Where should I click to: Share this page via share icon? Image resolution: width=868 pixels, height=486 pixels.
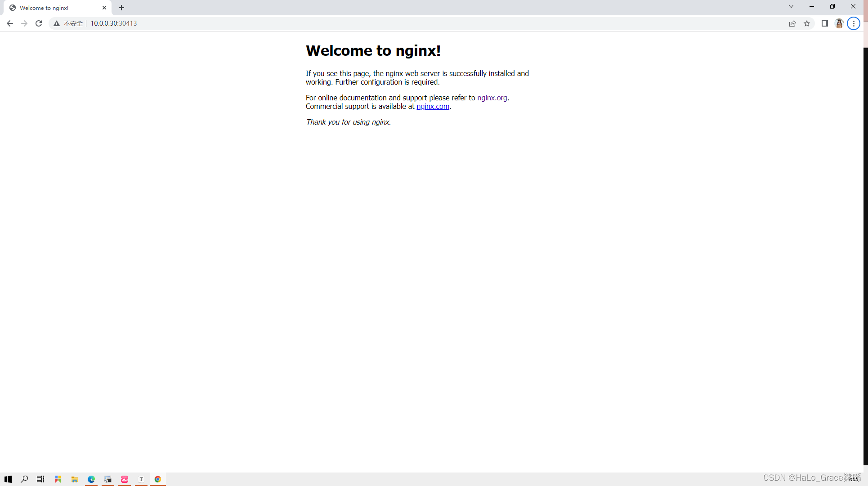click(x=792, y=23)
